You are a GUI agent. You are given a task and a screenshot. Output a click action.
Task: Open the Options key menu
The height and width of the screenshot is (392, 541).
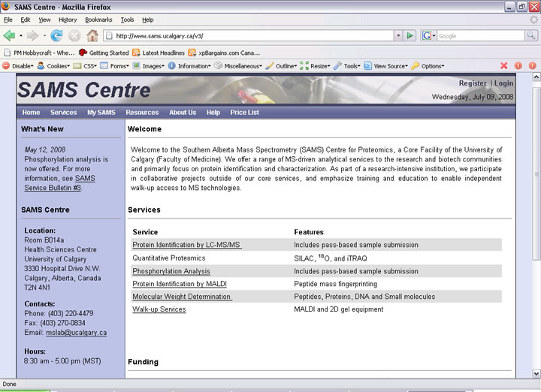(x=428, y=66)
